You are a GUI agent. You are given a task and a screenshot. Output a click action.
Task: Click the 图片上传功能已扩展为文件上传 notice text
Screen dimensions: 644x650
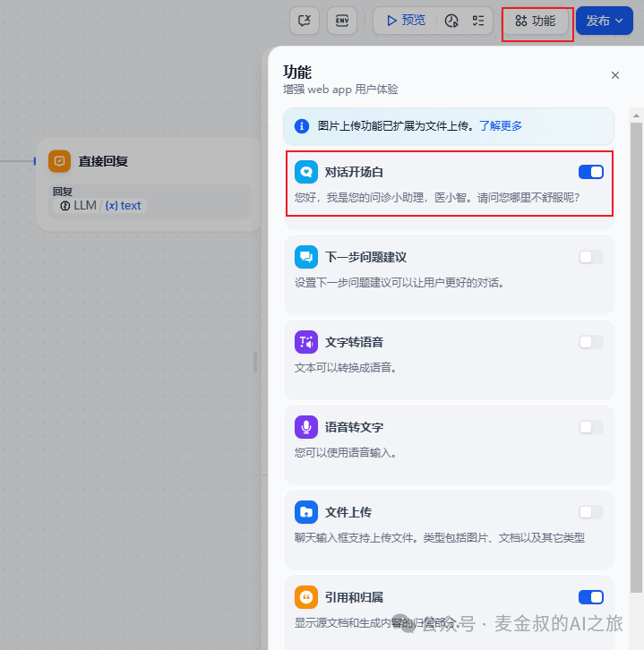pyautogui.click(x=397, y=126)
